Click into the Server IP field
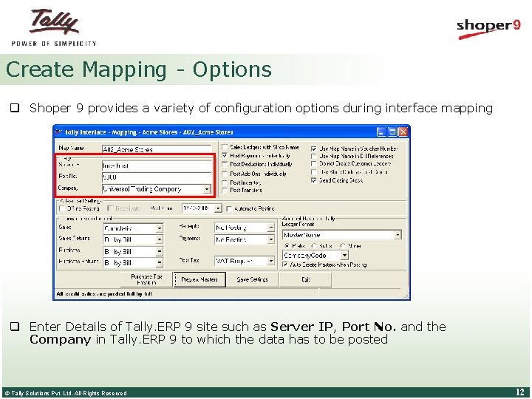The width and height of the screenshot is (532, 399). 157,166
